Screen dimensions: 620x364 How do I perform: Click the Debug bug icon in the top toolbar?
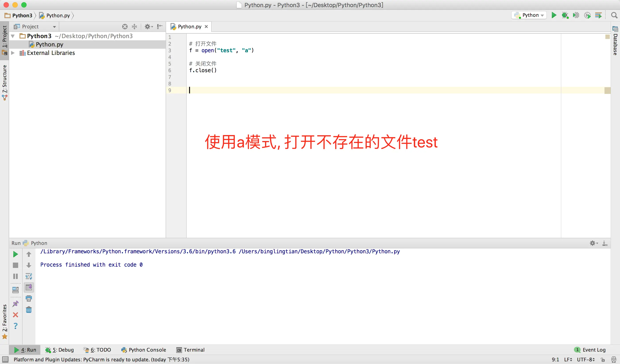click(565, 15)
